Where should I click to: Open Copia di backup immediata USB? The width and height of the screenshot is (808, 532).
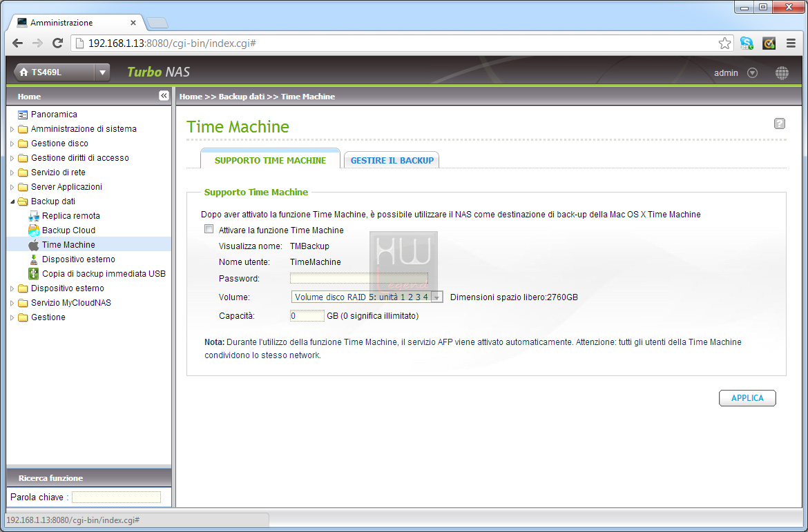click(104, 273)
